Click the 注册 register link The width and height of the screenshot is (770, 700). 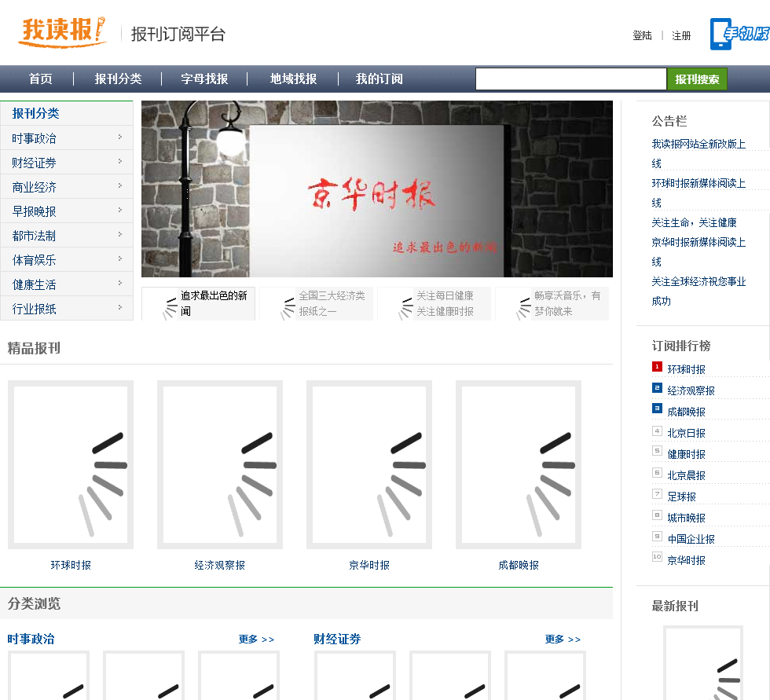[x=681, y=35]
